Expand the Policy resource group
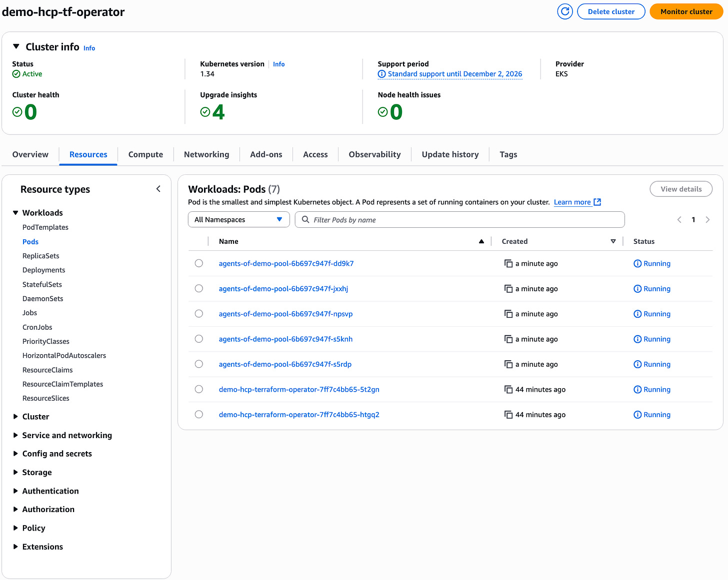The image size is (728, 580). click(x=15, y=528)
